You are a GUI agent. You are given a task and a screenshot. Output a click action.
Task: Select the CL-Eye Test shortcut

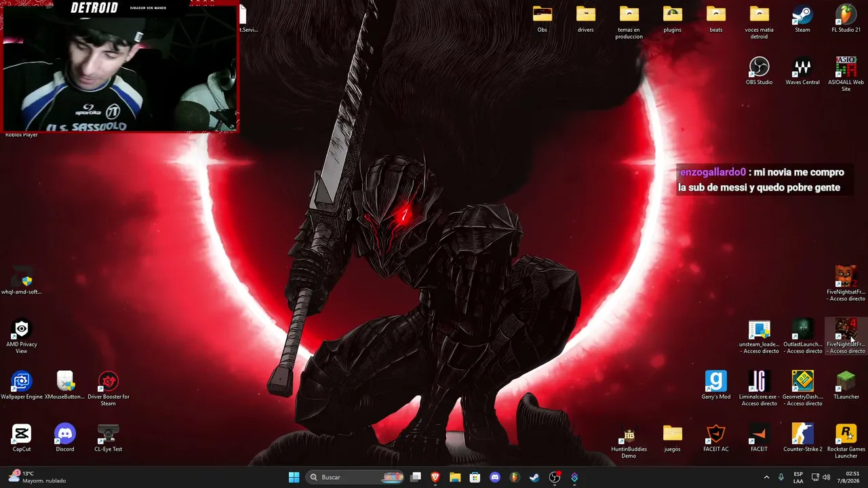pos(108,438)
